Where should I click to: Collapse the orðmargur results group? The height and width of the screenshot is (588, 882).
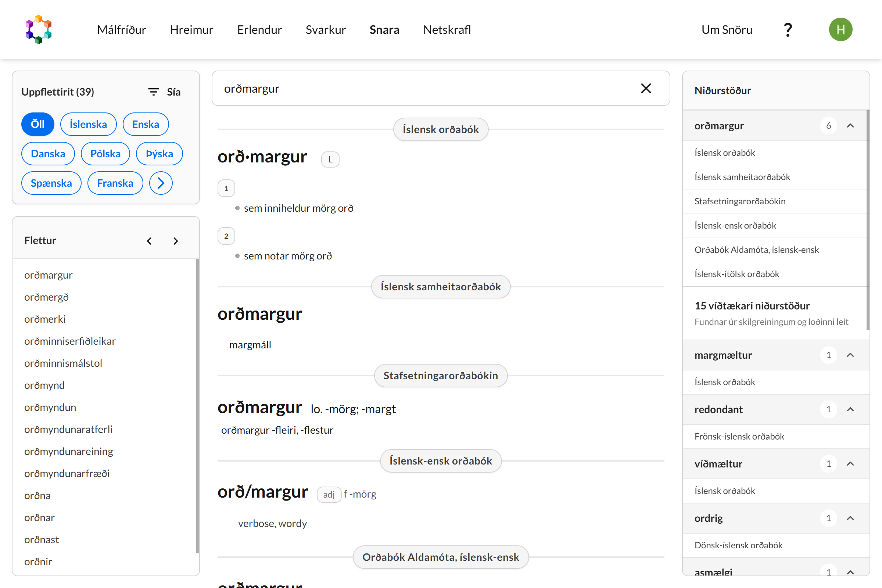click(850, 126)
